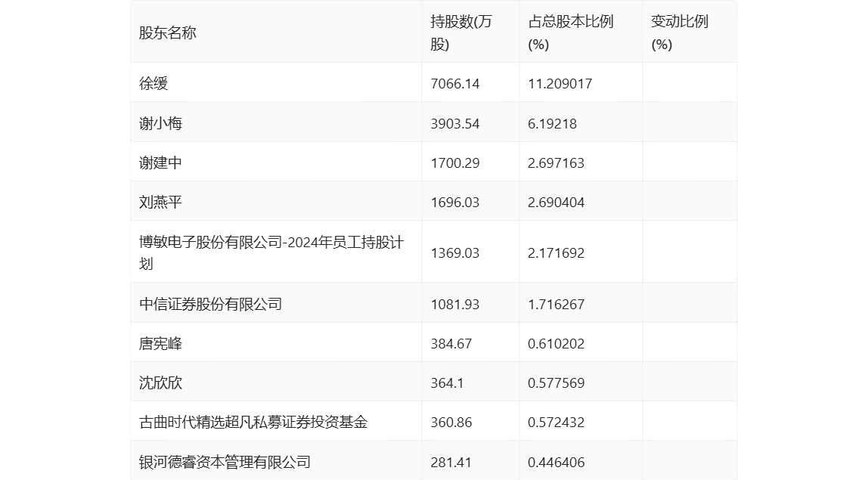868x480 pixels.
Task: Select the value 7066.14
Action: 455,84
